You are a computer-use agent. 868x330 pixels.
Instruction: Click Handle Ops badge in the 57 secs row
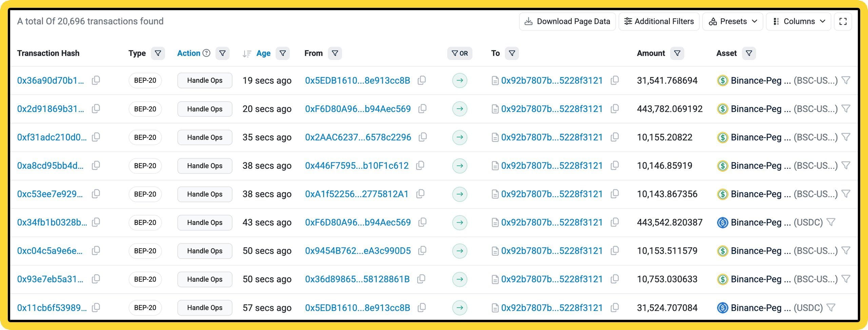(205, 308)
